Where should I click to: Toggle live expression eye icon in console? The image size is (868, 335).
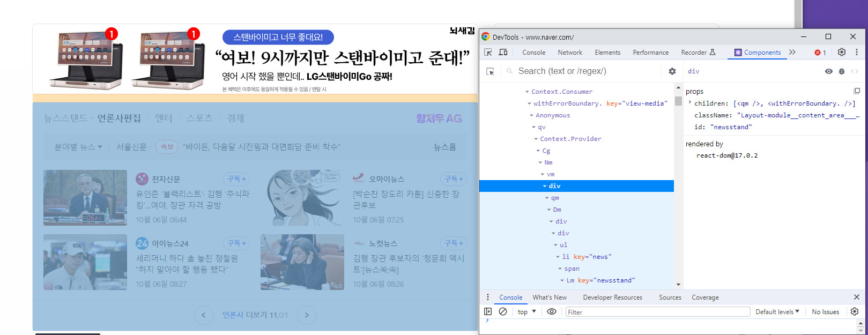click(552, 311)
